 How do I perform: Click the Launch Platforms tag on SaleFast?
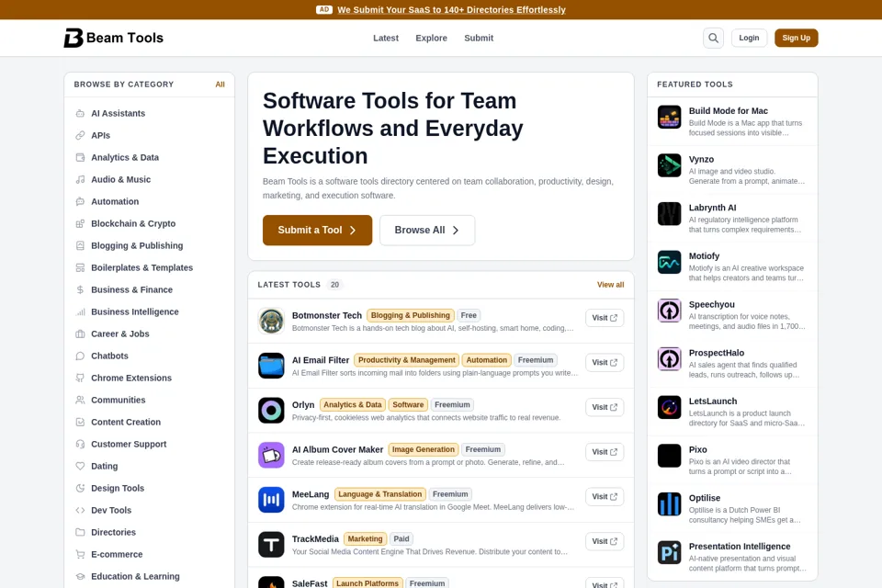(x=367, y=583)
